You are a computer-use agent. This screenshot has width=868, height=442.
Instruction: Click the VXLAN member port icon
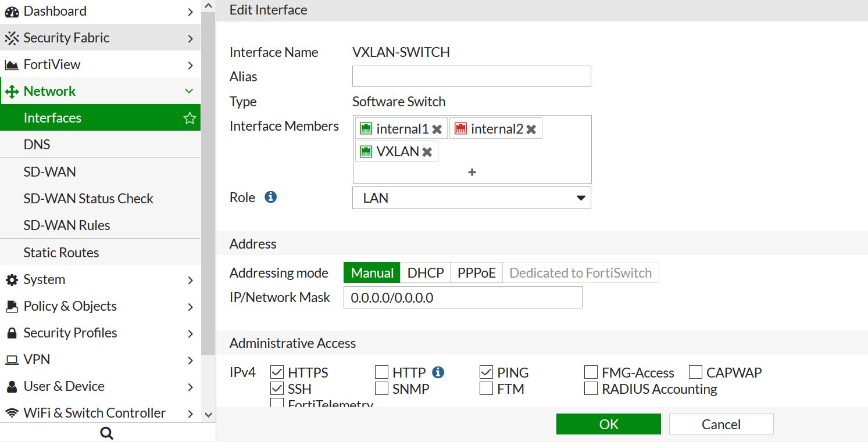coord(366,152)
